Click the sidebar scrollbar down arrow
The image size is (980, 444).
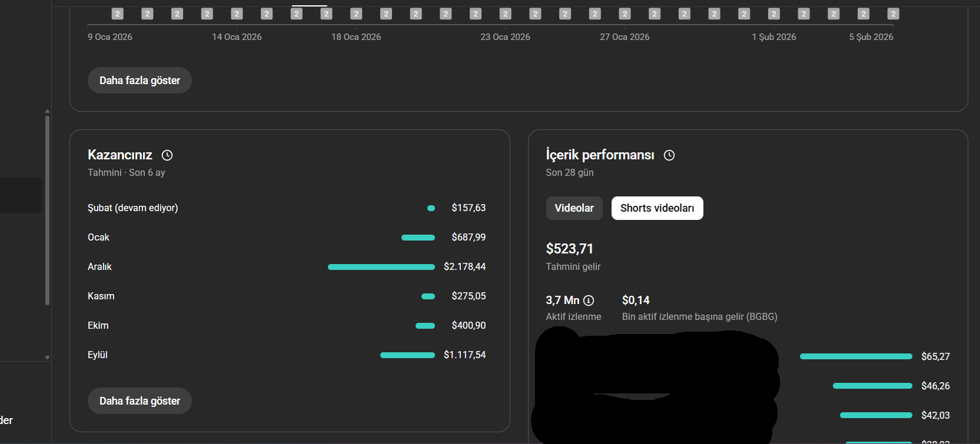tap(47, 358)
